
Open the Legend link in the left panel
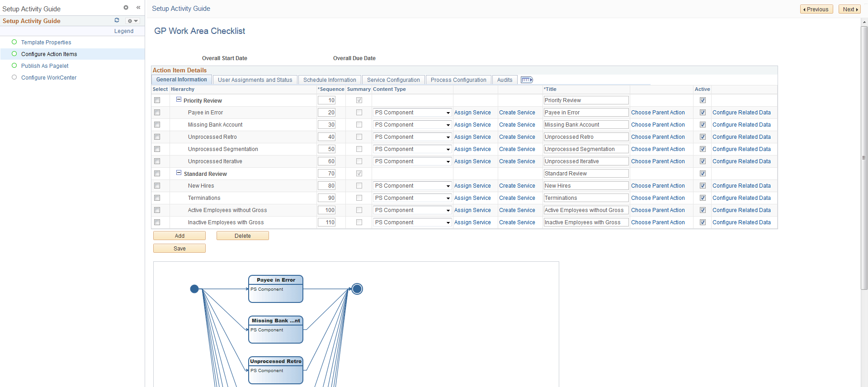coord(124,31)
